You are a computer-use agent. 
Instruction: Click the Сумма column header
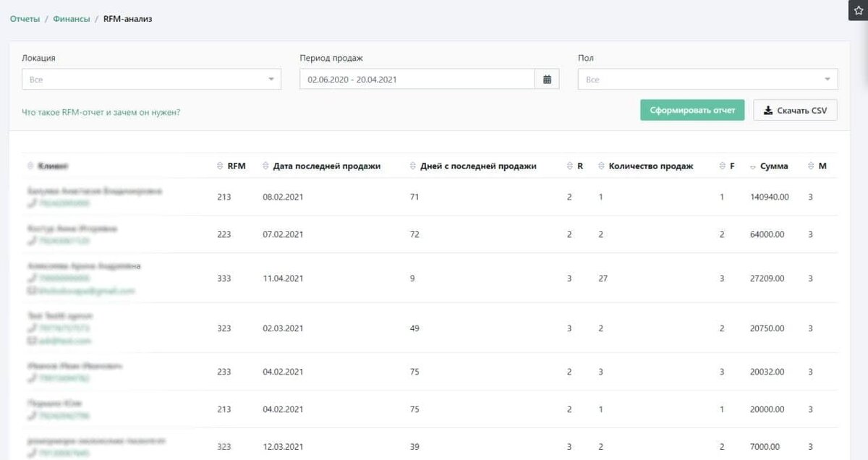tap(774, 166)
